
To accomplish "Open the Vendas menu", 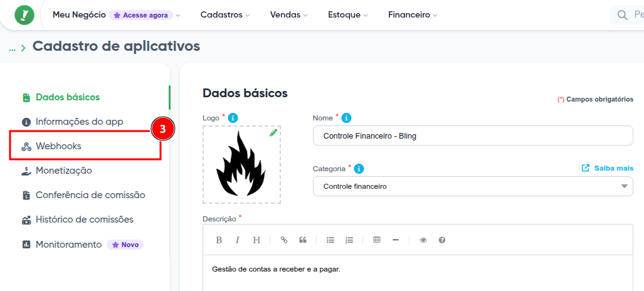I will [288, 14].
